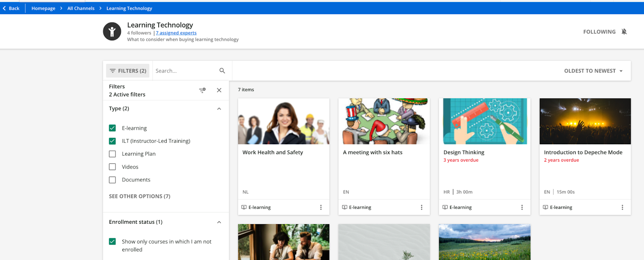
Task: Click the search magnifier icon
Action: (x=222, y=71)
